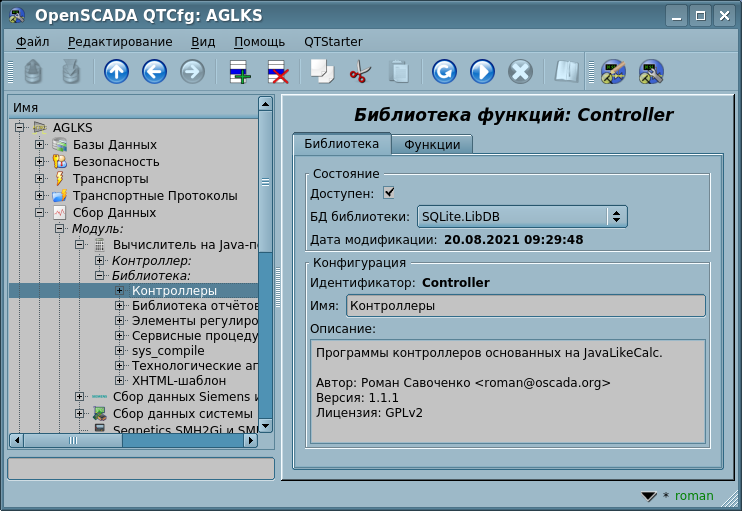Click the Delete item toolbar icon

[x=277, y=72]
